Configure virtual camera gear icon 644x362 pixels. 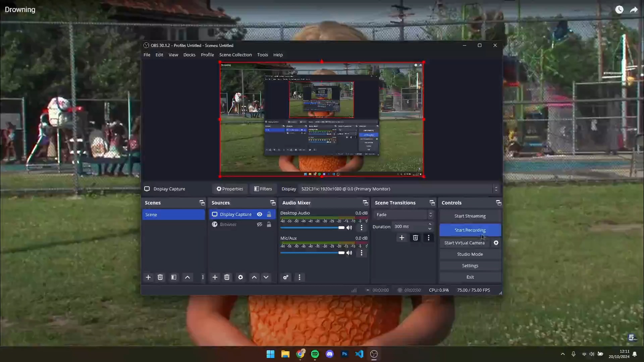point(496,243)
